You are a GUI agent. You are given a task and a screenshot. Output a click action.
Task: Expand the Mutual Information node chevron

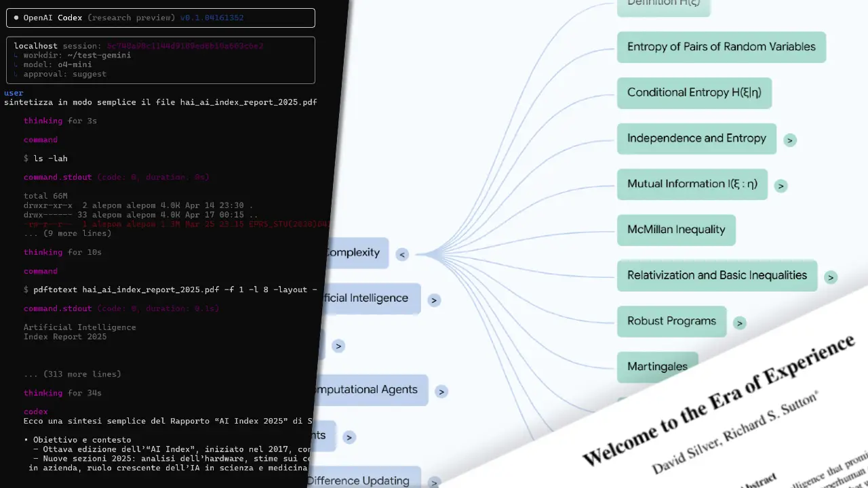coord(781,186)
